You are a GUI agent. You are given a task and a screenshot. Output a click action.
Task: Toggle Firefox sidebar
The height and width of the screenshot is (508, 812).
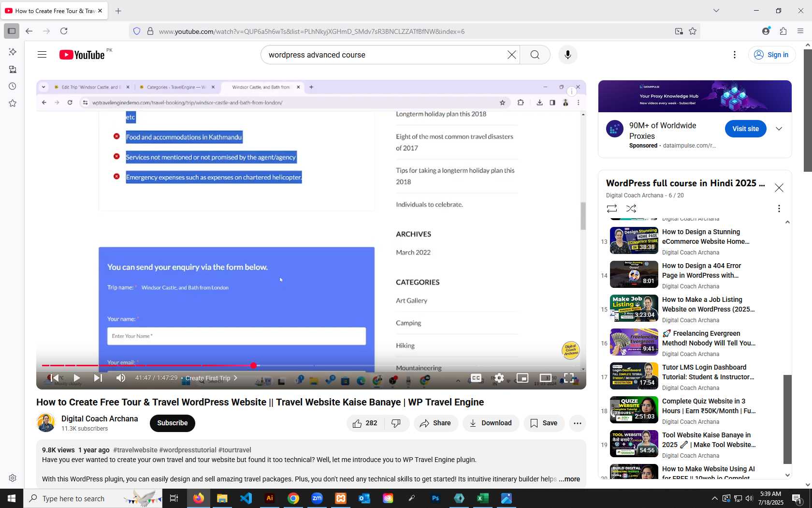click(x=12, y=31)
